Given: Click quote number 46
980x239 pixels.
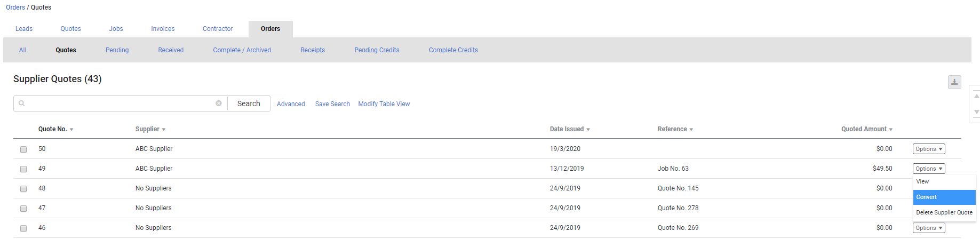Looking at the screenshot, I should [x=42, y=228].
